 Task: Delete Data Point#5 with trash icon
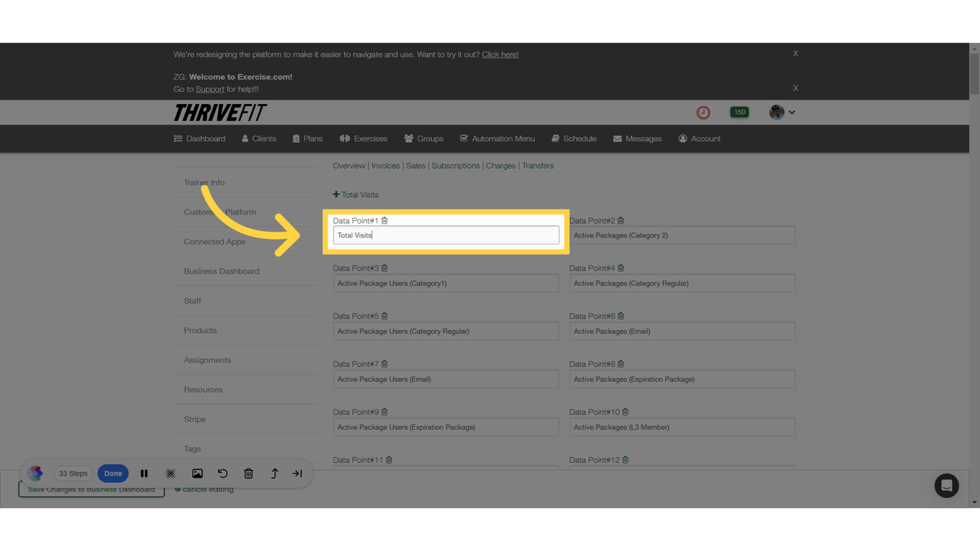pyautogui.click(x=385, y=316)
